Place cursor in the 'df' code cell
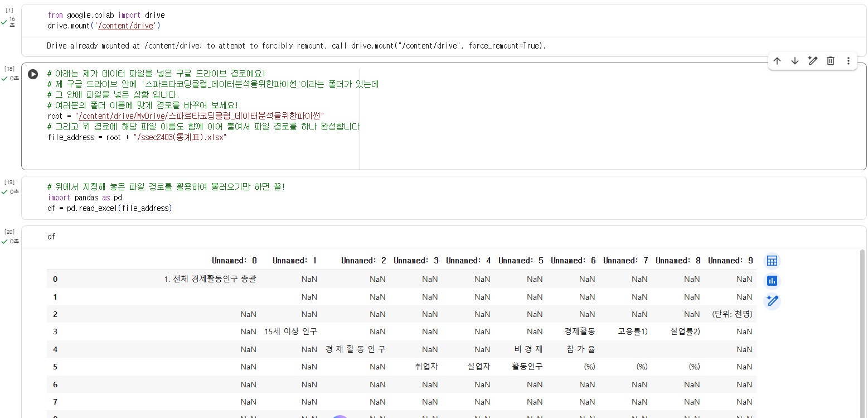Image resolution: width=868 pixels, height=418 pixels. click(x=51, y=237)
